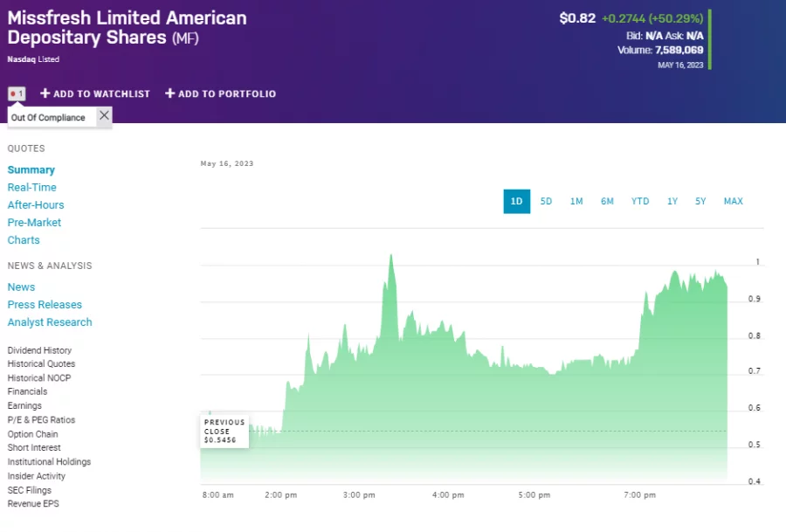Select the MAX chart timeframe

(733, 201)
